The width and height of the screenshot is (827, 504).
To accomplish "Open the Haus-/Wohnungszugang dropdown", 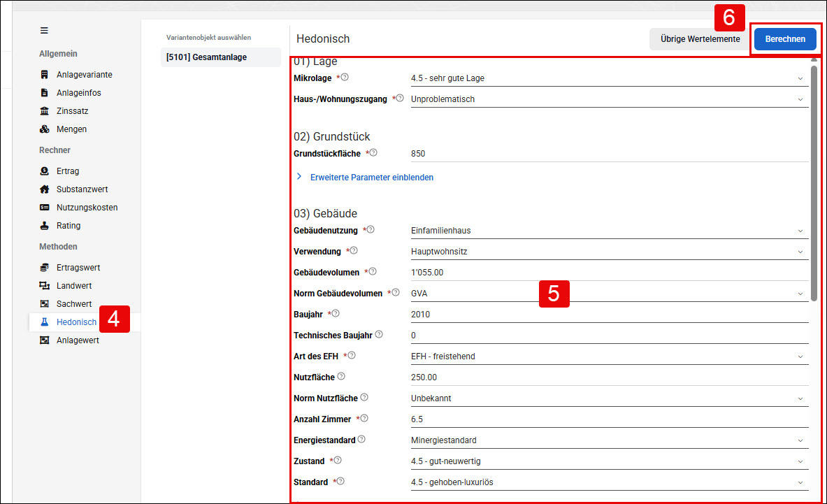I will pos(609,99).
